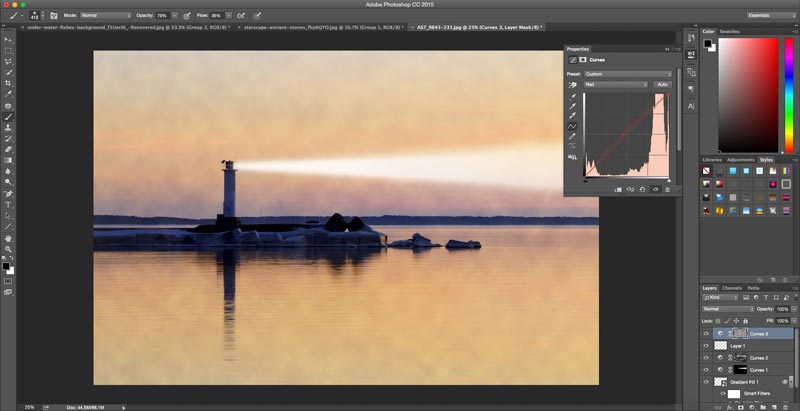Open the Red channel dropdown
The height and width of the screenshot is (411, 800).
tap(616, 85)
